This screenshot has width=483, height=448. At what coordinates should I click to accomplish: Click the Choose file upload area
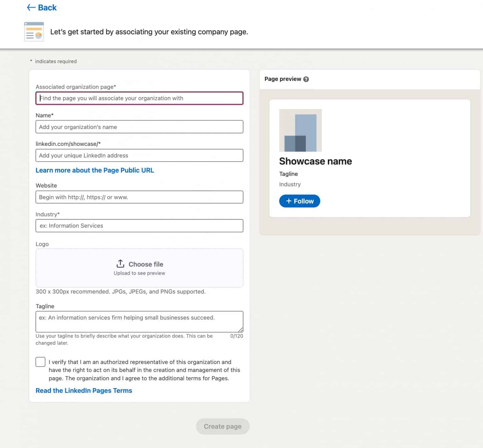[x=139, y=268]
